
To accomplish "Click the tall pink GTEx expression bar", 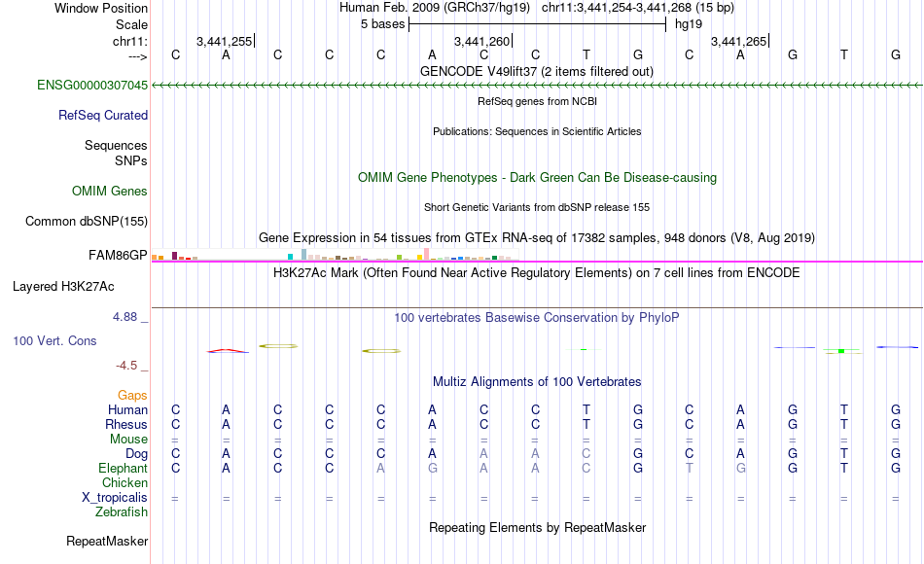I will [x=427, y=254].
